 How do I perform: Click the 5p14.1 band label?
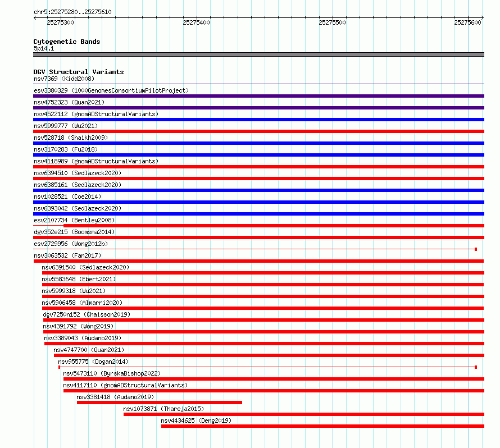coord(44,48)
